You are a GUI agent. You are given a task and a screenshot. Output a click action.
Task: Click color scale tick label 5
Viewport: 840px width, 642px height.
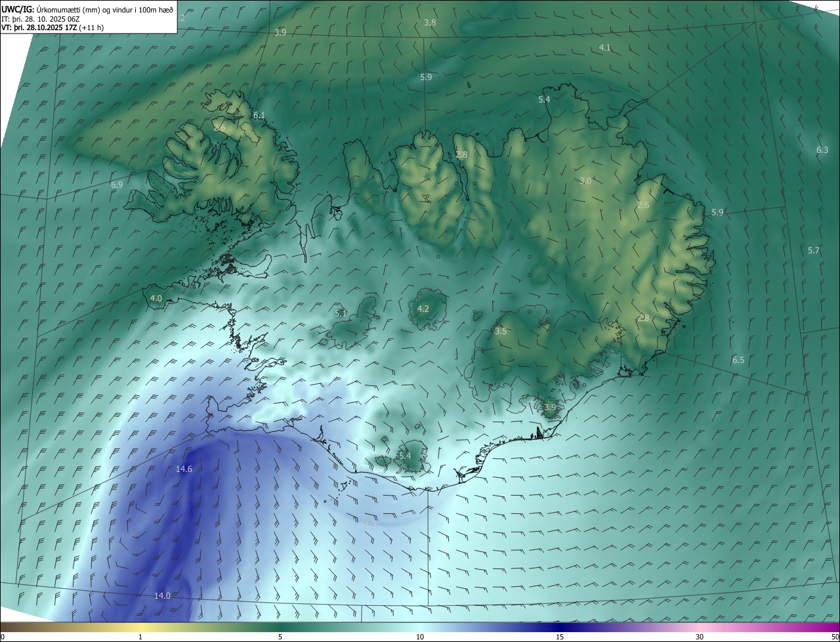click(280, 637)
